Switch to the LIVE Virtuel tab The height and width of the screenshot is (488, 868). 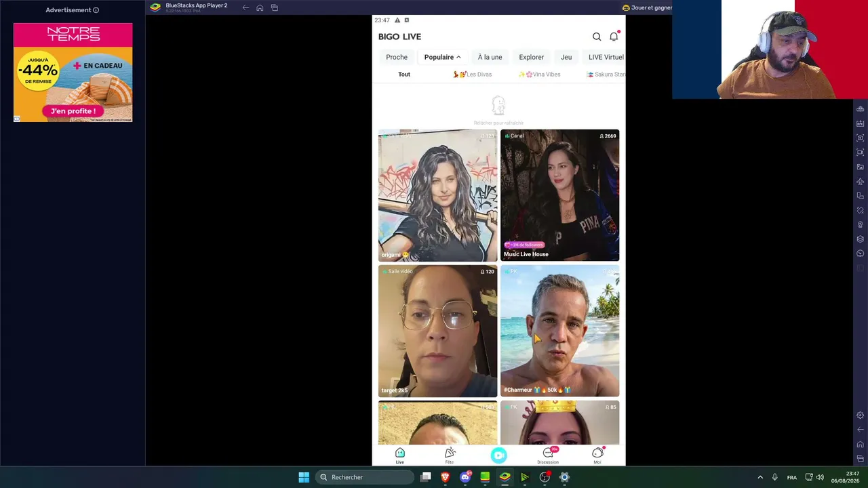click(606, 57)
